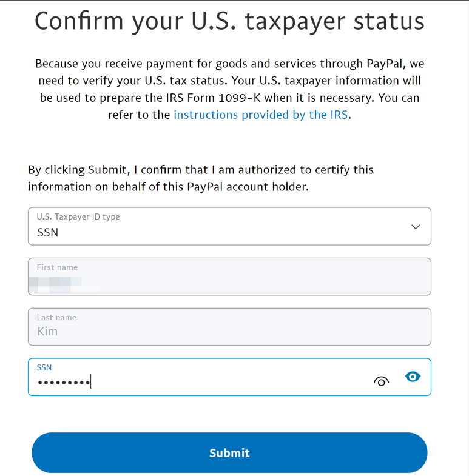Click the 'Kim' last name text
The width and height of the screenshot is (469, 476).
click(47, 332)
